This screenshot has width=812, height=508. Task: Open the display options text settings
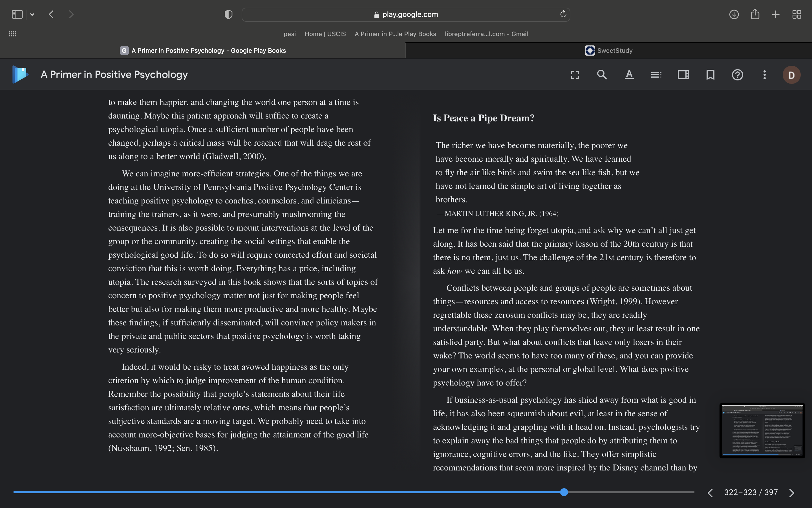(629, 75)
